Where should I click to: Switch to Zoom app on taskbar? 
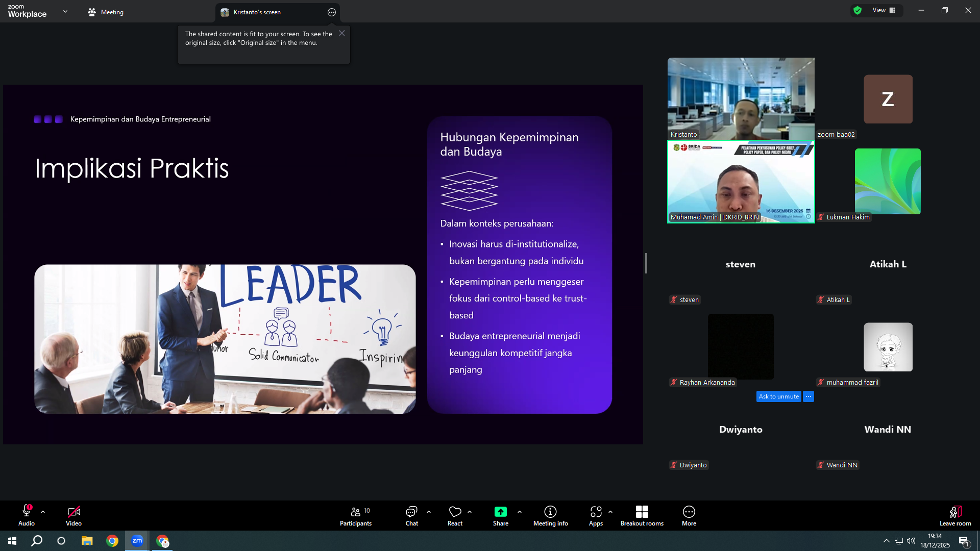(x=137, y=541)
